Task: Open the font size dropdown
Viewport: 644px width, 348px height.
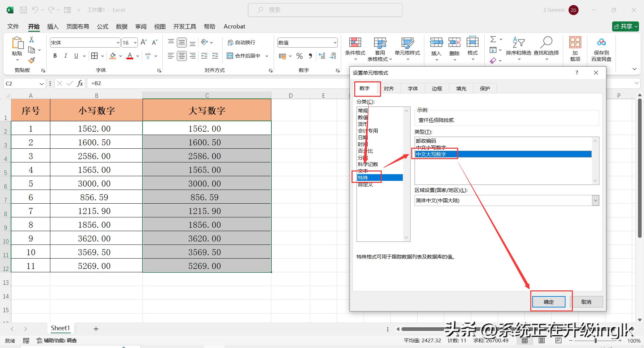Action: pos(135,43)
